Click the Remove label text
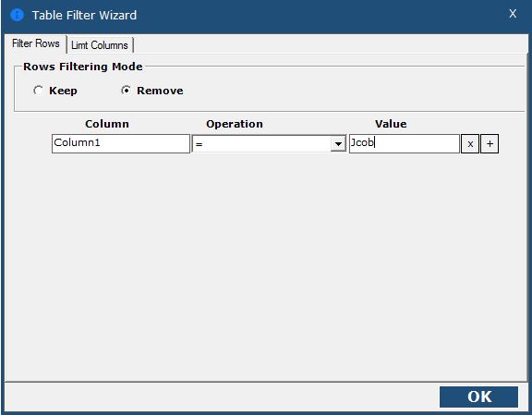The height and width of the screenshot is (415, 532). pyautogui.click(x=160, y=91)
